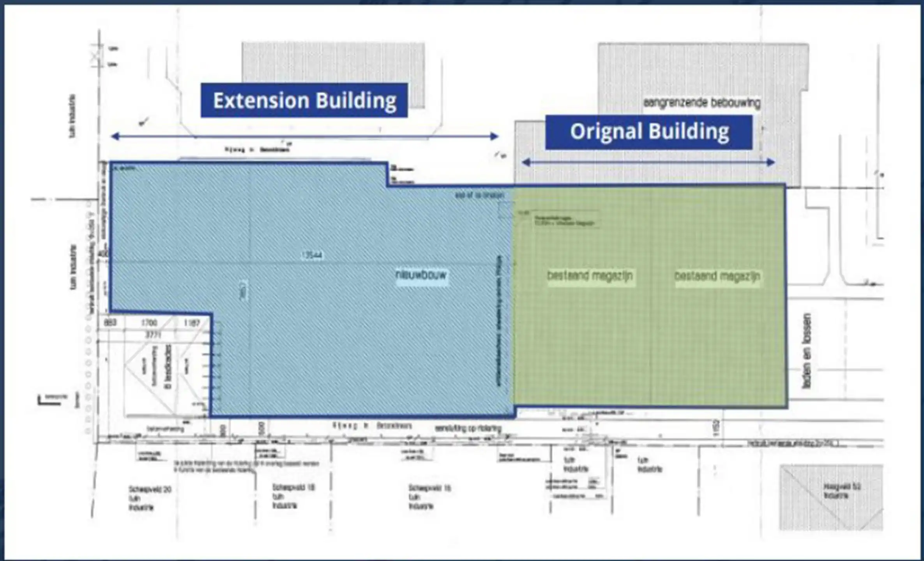Viewport: 924px width, 561px height.
Task: Click the 1187 dimension number
Action: coord(191,323)
